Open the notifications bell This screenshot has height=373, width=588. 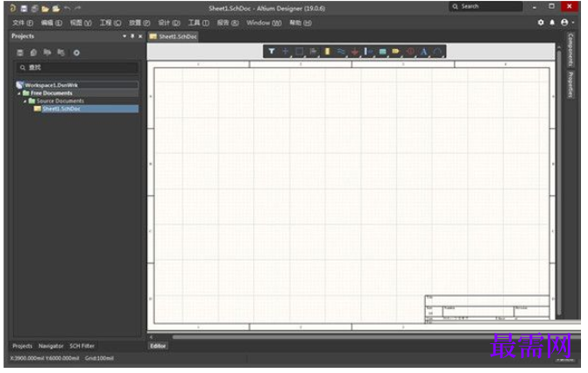(552, 23)
